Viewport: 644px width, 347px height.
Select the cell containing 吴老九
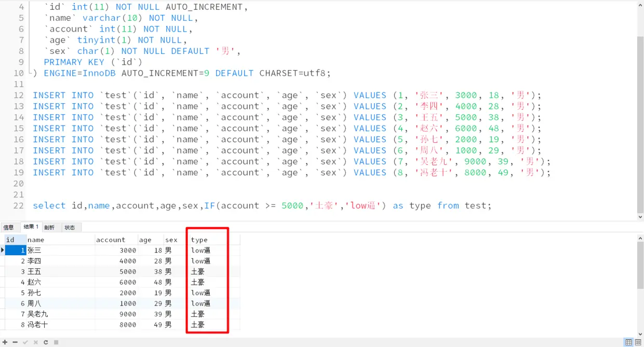60,314
